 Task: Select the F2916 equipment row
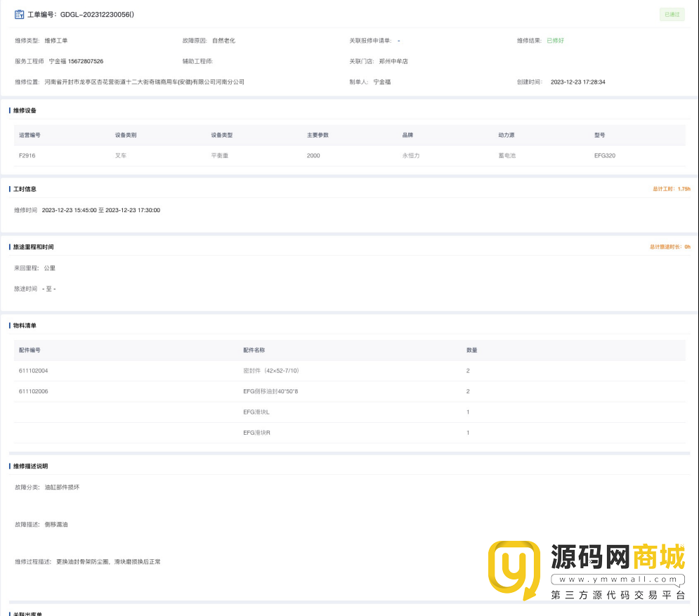pyautogui.click(x=27, y=155)
